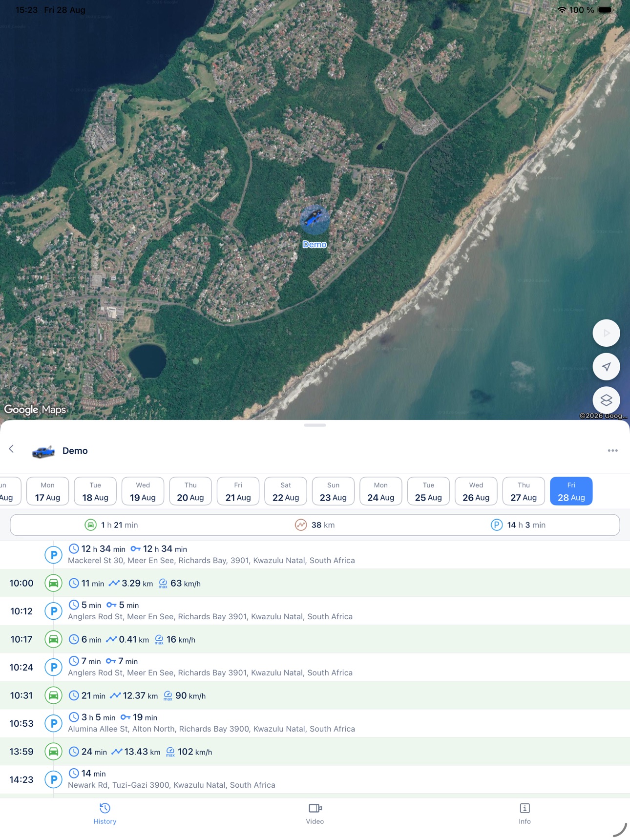
Task: Switch to the Video tab
Action: [315, 814]
